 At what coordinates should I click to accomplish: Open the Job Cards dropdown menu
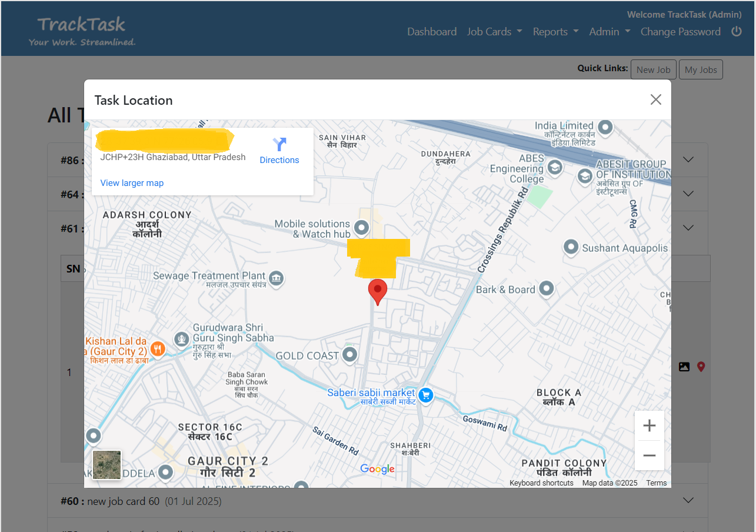point(494,32)
